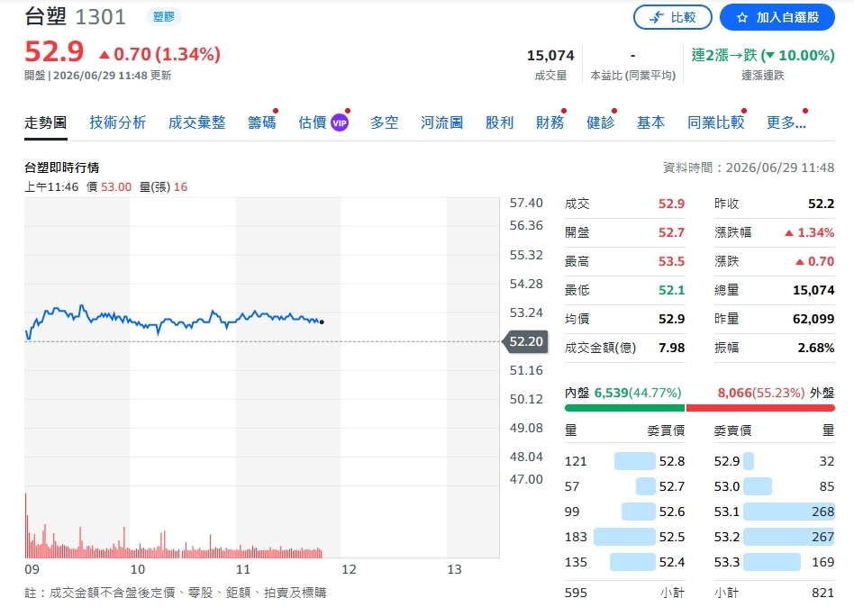Viewport: 854px width, 616px height.
Task: Click the 成交金額(億) value 7.98
Action: click(x=671, y=348)
